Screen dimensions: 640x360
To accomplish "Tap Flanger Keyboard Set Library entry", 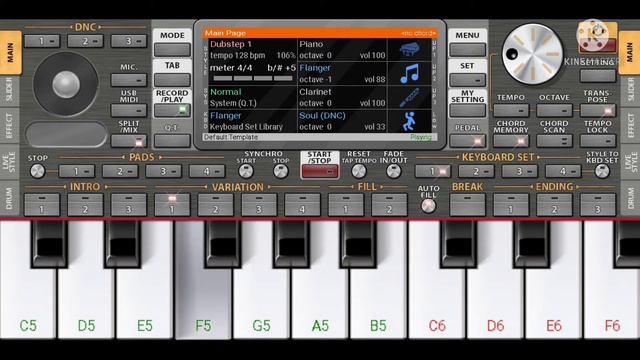I will coord(253,121).
